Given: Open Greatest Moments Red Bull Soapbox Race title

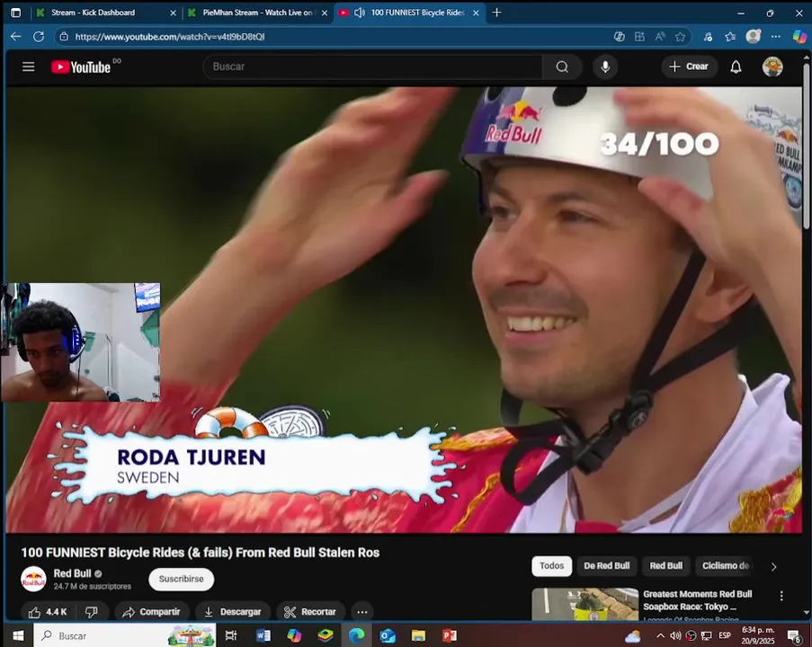Looking at the screenshot, I should pos(697,600).
